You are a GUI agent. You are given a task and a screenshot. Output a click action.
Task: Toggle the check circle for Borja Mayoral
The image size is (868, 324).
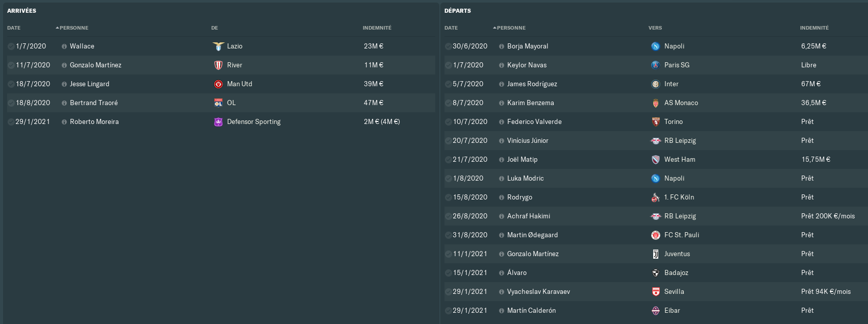coord(448,46)
